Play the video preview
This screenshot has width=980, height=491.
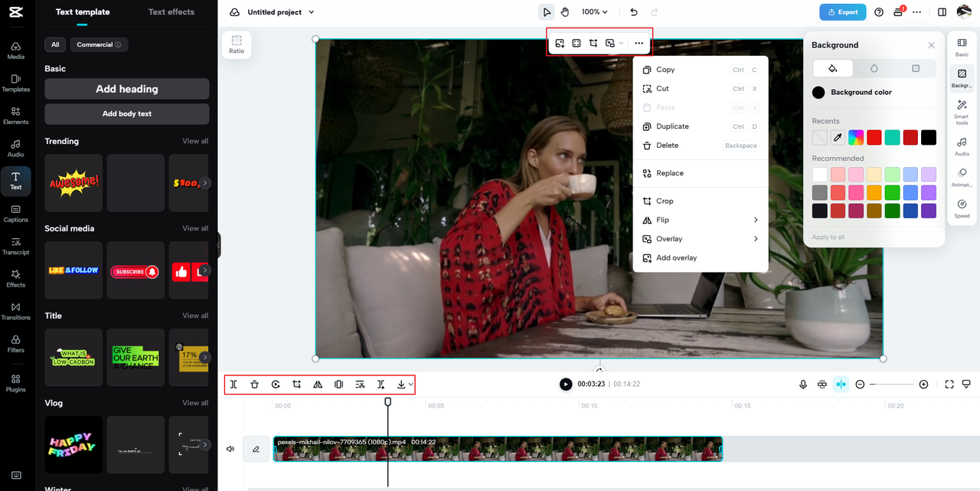click(566, 385)
